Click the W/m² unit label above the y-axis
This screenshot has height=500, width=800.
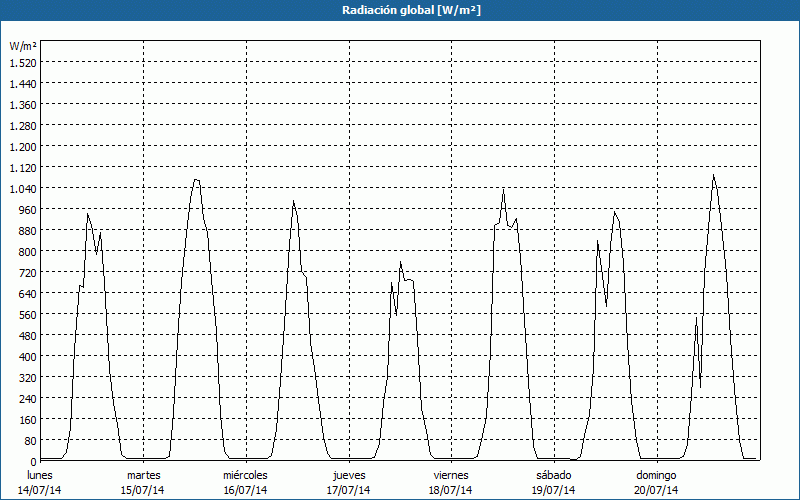coord(22,46)
